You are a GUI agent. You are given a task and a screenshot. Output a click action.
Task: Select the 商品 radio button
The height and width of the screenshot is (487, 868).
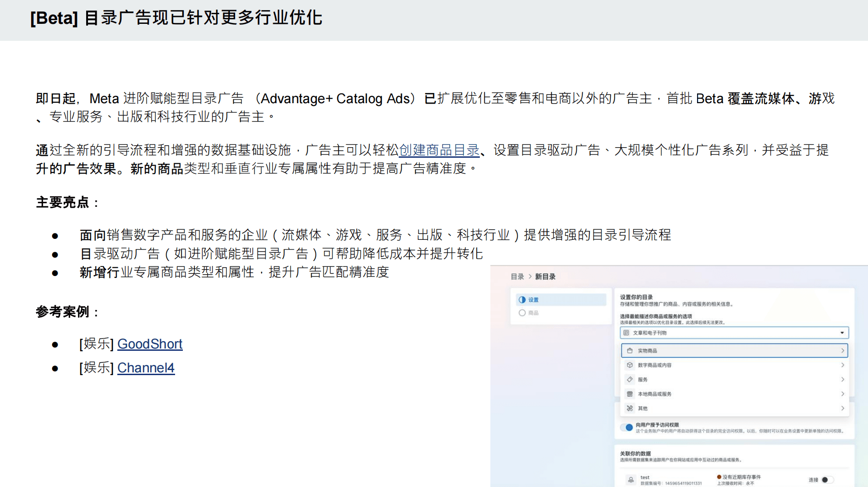[522, 312]
